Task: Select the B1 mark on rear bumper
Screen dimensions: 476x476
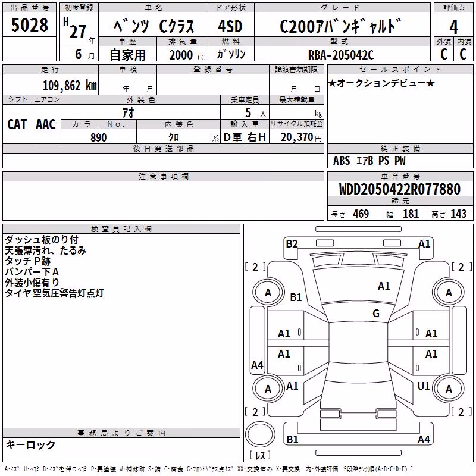Action: [292, 439]
